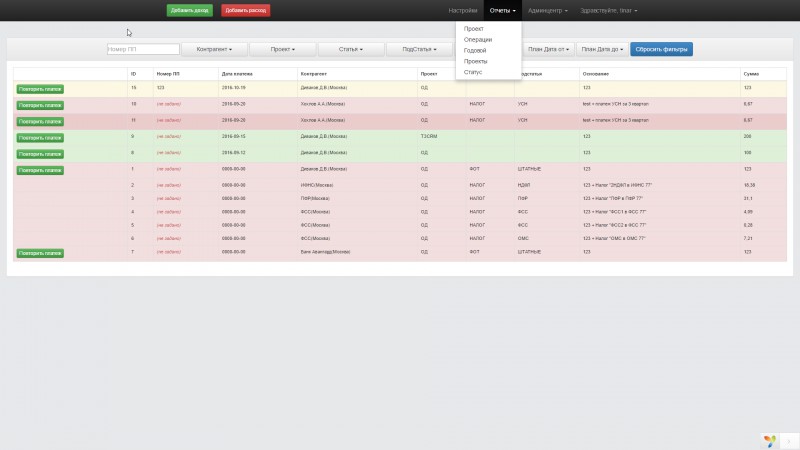Collapse the Отчеты navbar dropdown
This screenshot has height=450, width=800.
[503, 10]
